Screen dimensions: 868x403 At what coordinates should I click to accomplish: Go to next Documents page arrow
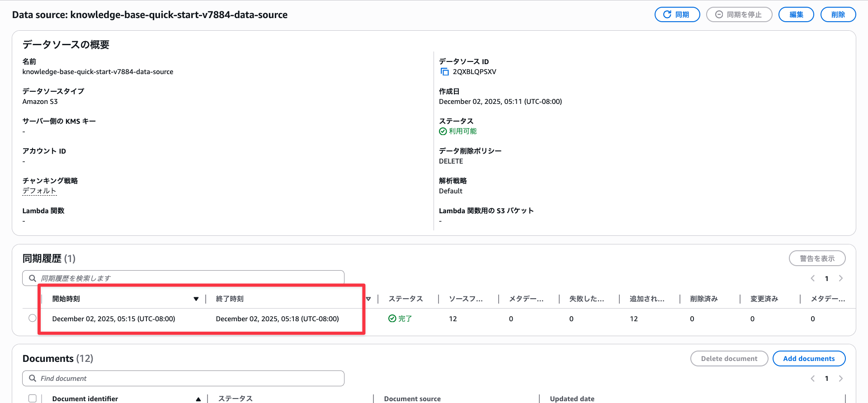click(x=841, y=379)
